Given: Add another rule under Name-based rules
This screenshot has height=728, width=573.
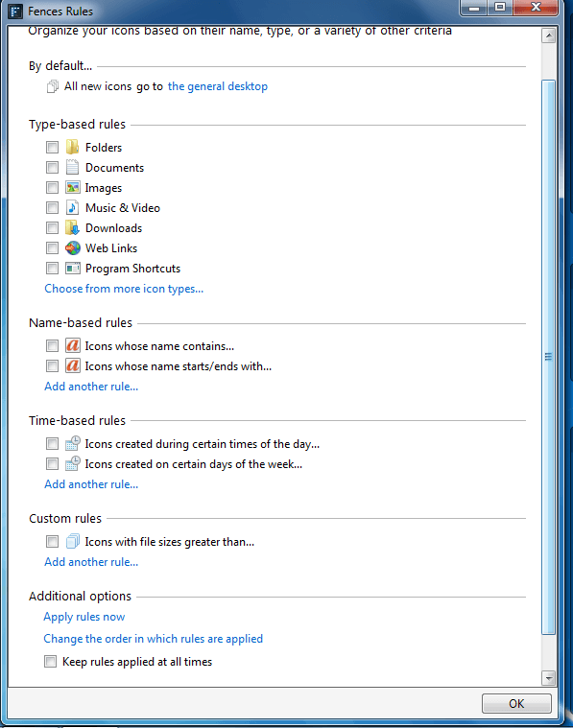Looking at the screenshot, I should click(x=91, y=387).
